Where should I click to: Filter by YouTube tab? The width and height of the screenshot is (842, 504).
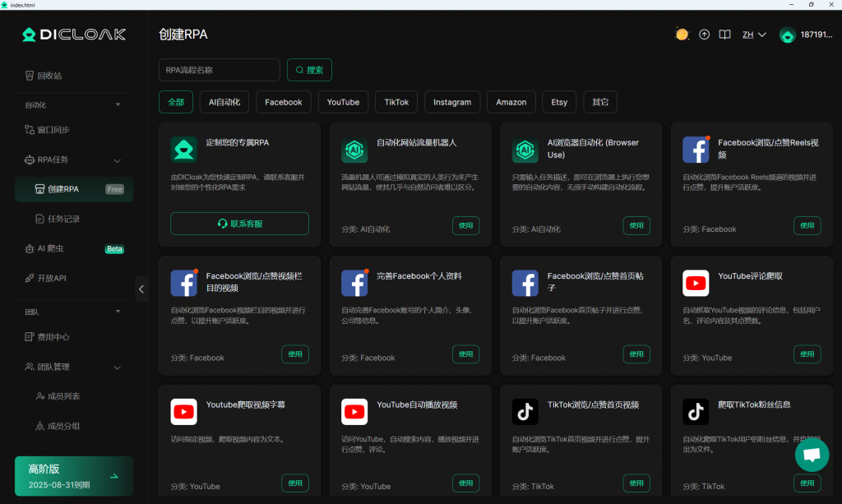(343, 102)
